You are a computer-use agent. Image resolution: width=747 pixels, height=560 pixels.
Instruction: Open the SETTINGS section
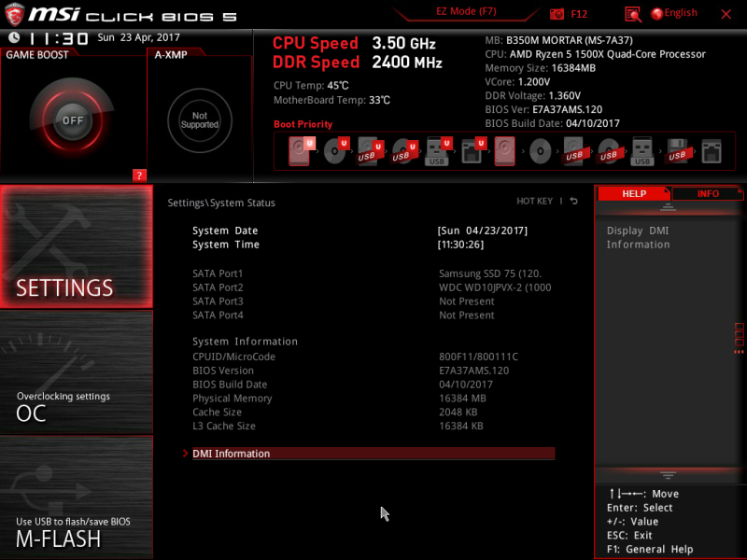point(77,246)
